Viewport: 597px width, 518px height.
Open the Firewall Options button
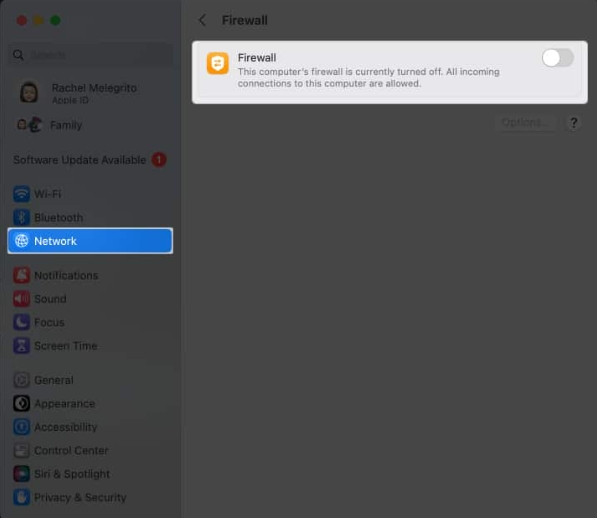click(x=525, y=123)
